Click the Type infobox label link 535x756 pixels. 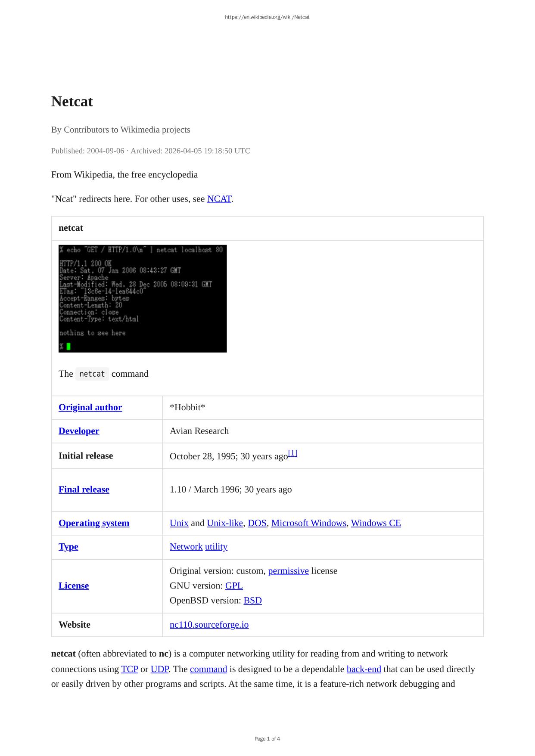tap(68, 547)
